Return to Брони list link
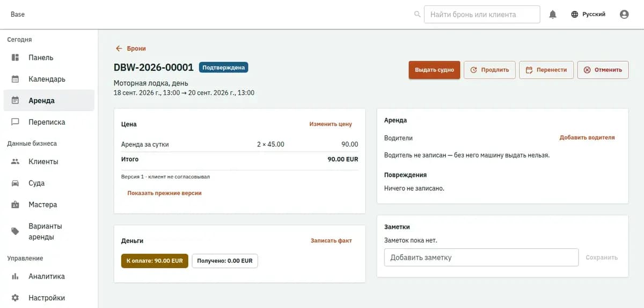The height and width of the screenshot is (308, 644). pyautogui.click(x=136, y=48)
